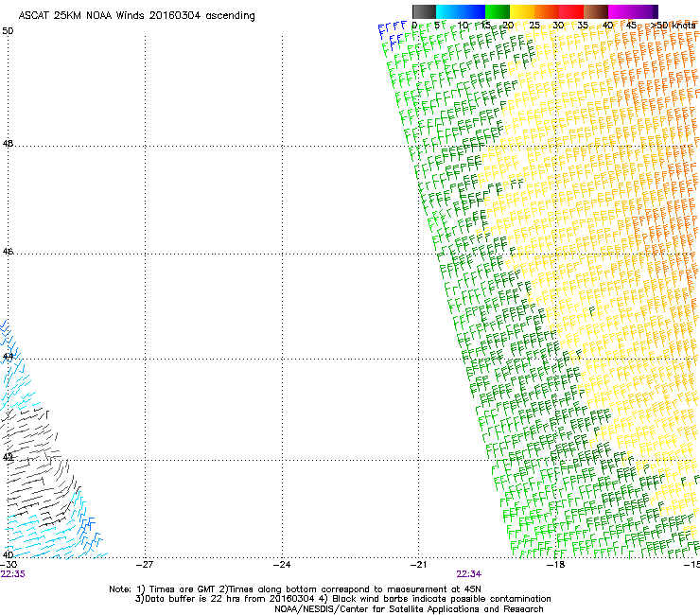Click the latitude label "50" on the left axis
The image size is (700, 615).
[8, 31]
